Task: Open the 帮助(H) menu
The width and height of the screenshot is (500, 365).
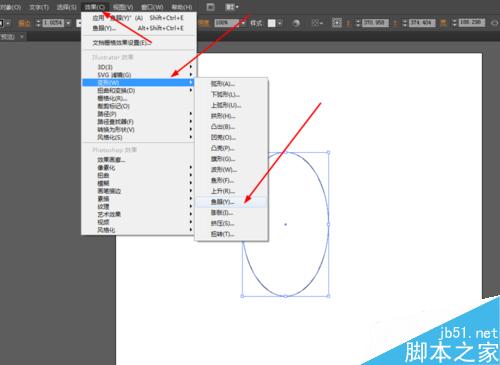Action: pos(181,7)
